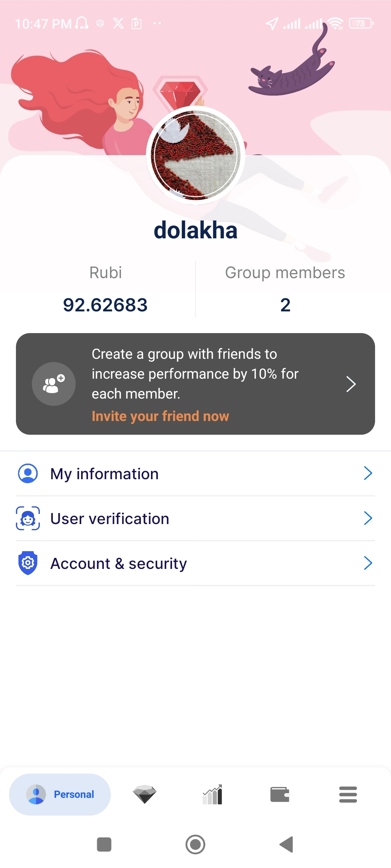Tap the add group member icon
Image resolution: width=391 pixels, height=868 pixels.
[x=54, y=384]
